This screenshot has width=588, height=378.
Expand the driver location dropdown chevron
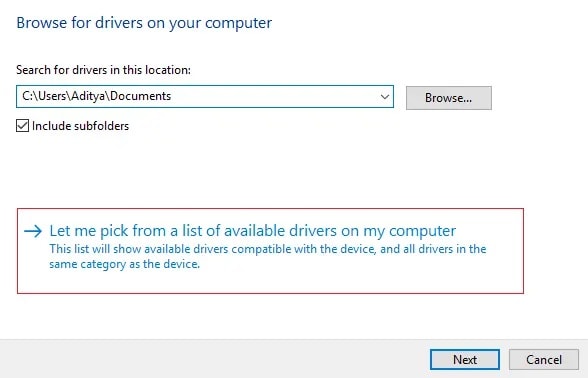point(385,97)
